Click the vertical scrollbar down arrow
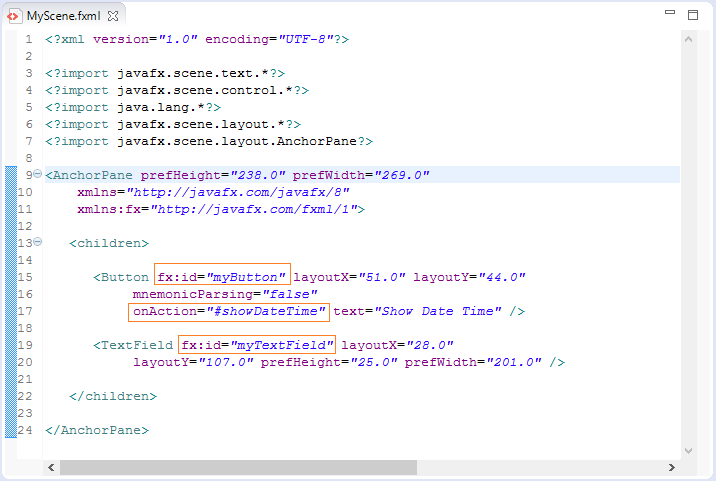The image size is (716, 481). (x=689, y=451)
